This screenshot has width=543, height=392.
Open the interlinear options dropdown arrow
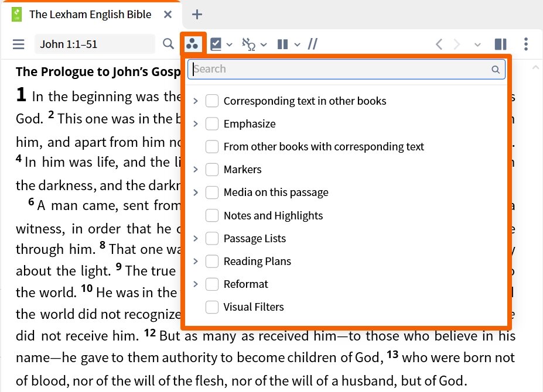264,44
